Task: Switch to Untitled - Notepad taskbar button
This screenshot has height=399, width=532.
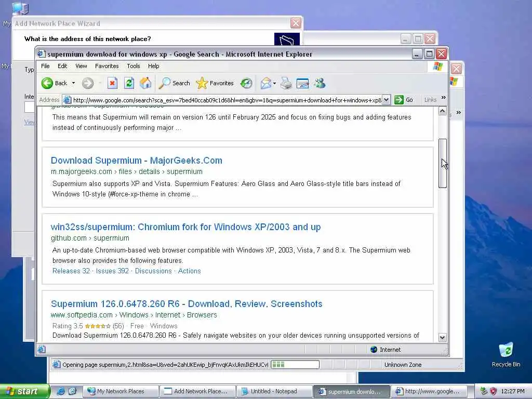Action: coord(274,392)
